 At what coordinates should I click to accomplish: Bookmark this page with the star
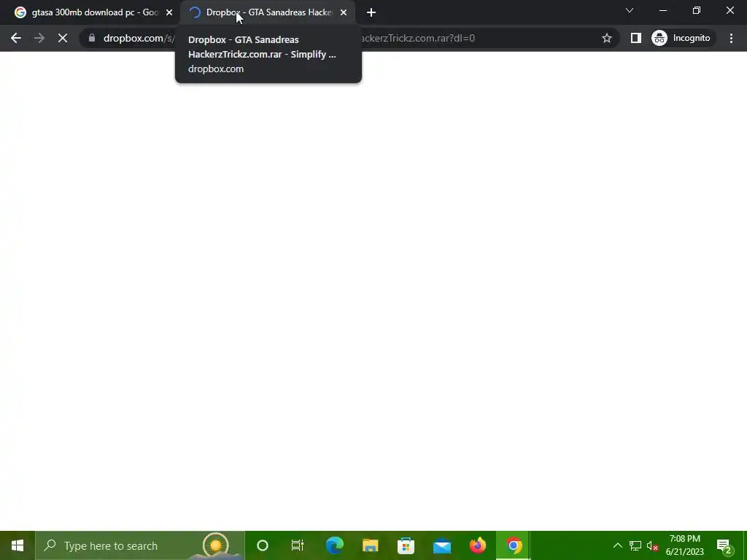(606, 38)
